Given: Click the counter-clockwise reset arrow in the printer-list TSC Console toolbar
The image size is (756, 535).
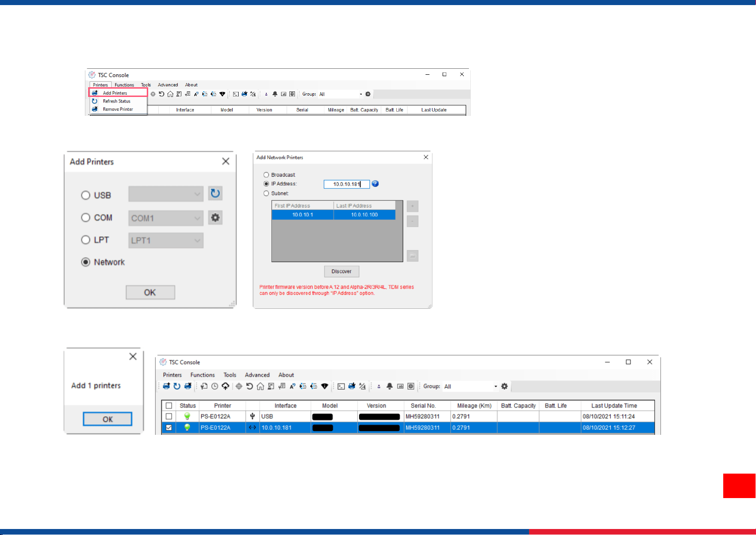Looking at the screenshot, I should 249,386.
